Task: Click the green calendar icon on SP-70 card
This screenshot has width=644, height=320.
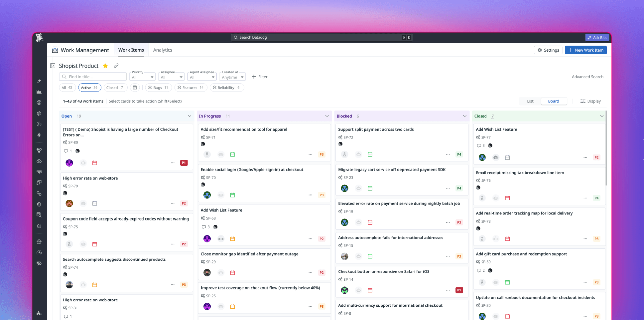Action: point(233,195)
